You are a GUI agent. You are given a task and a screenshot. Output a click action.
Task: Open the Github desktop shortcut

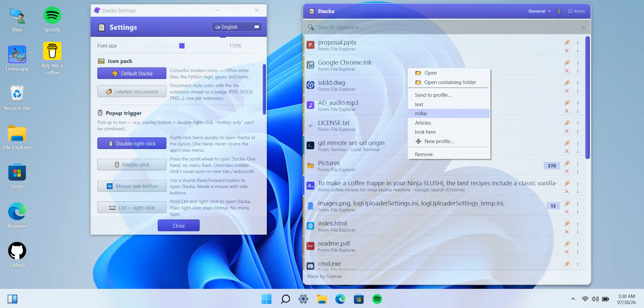(x=17, y=255)
